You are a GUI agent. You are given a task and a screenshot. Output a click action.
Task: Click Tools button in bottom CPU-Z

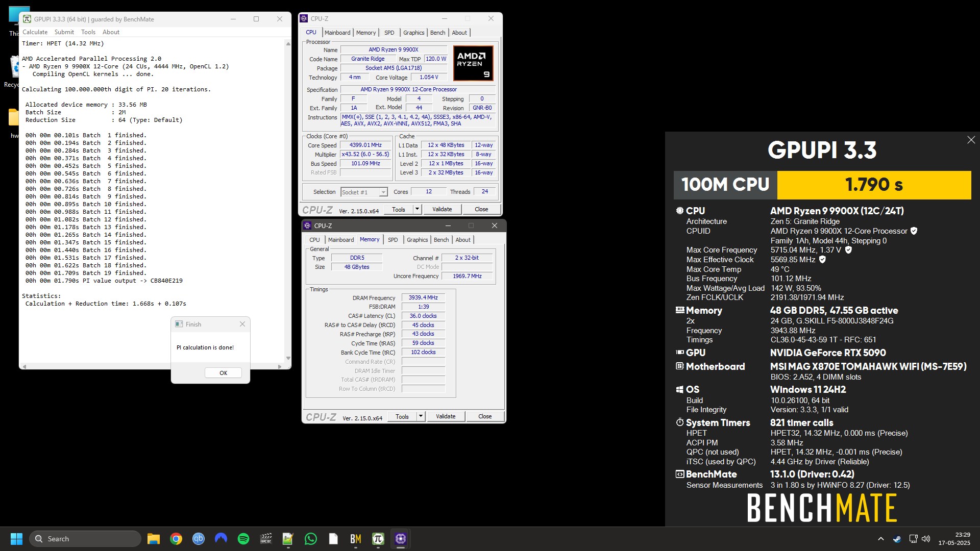tap(402, 416)
